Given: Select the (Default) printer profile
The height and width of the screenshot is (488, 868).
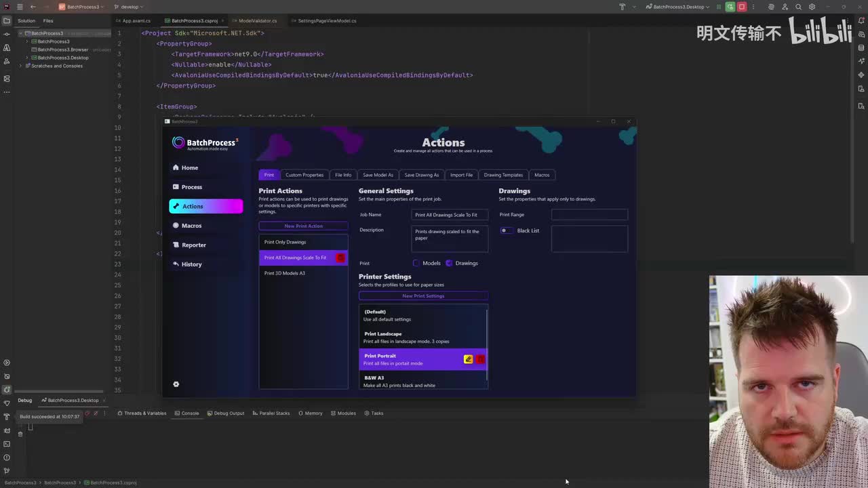Looking at the screenshot, I should coord(422,315).
